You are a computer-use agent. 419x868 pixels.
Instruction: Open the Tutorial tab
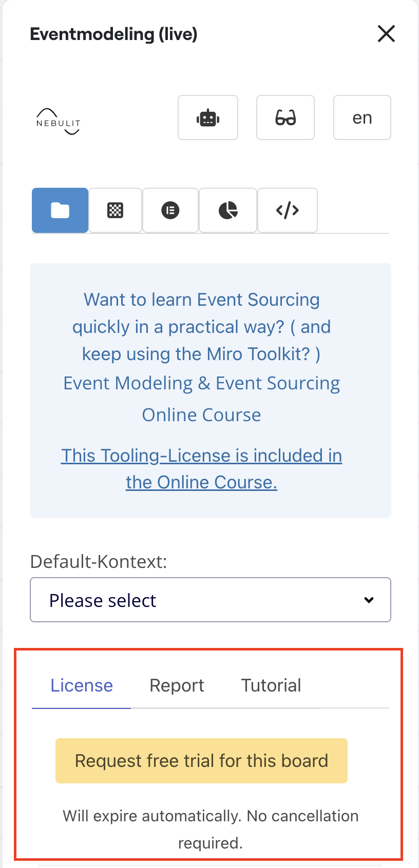[x=271, y=685]
